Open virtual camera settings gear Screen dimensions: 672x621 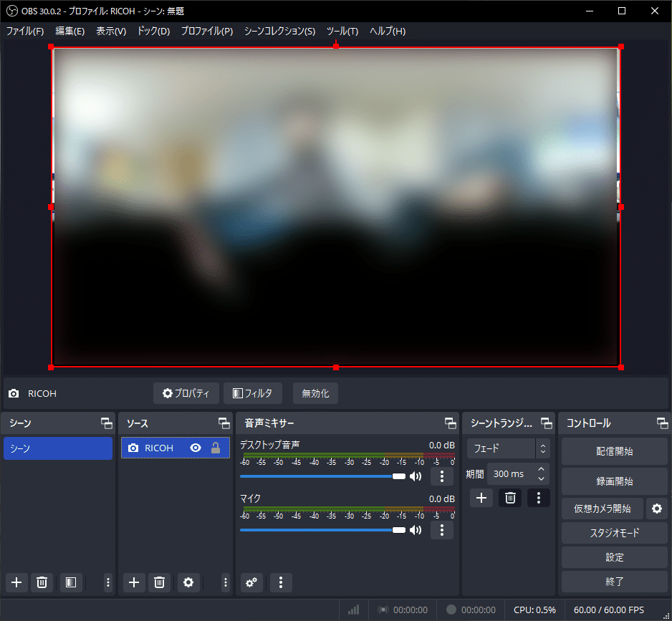pyautogui.click(x=657, y=509)
